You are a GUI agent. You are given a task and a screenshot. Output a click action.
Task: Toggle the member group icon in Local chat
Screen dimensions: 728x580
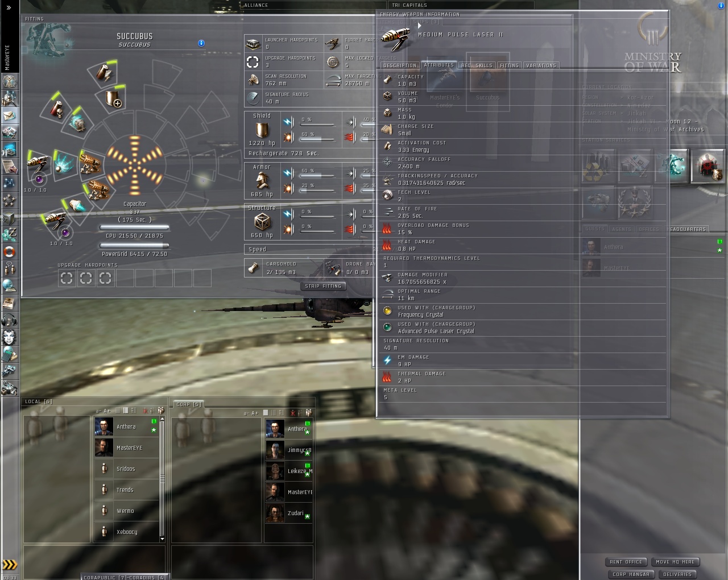[x=161, y=411]
